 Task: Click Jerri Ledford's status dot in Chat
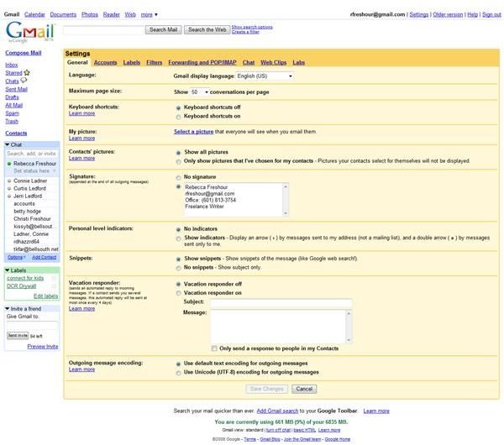[9, 196]
